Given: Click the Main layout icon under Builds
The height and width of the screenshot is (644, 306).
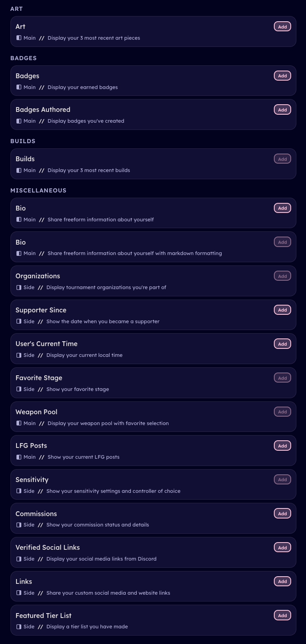Looking at the screenshot, I should (x=19, y=170).
